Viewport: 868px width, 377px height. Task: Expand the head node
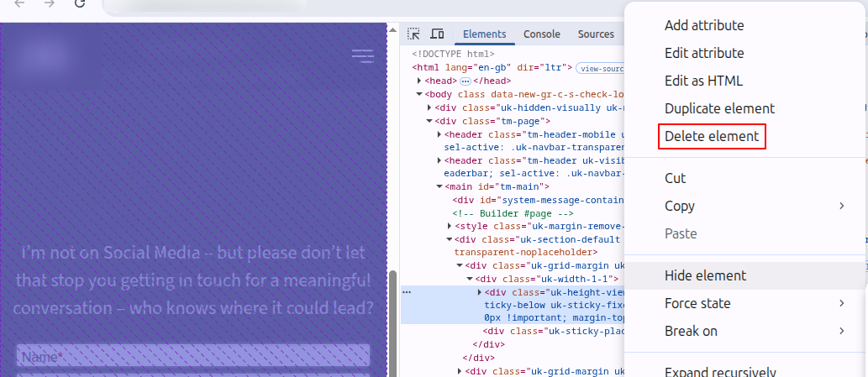pos(419,81)
